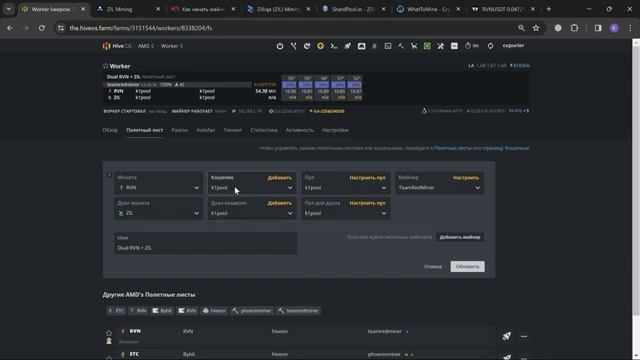Filter by Bybit wallet tag

(x=162, y=311)
